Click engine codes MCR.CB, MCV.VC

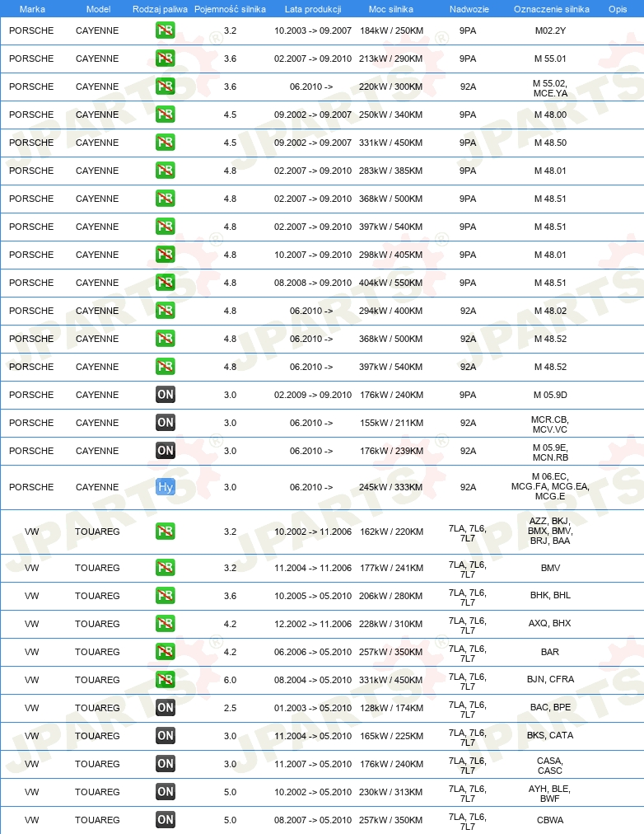(550, 424)
